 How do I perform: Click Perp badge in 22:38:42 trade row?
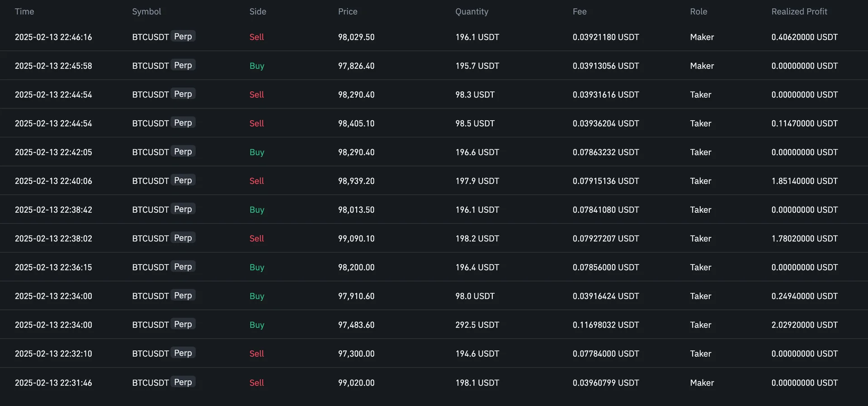pyautogui.click(x=183, y=209)
